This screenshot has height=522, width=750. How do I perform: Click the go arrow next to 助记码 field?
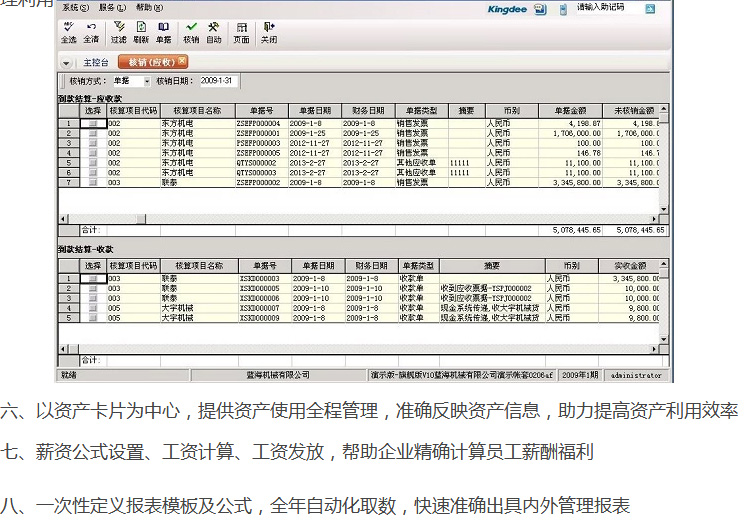(x=650, y=8)
